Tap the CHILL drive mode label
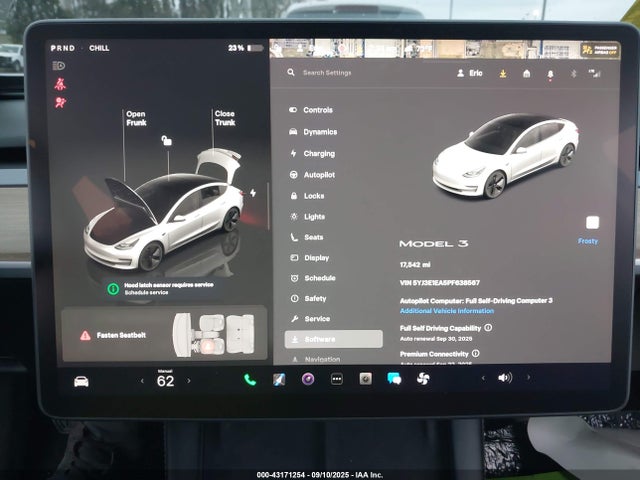 point(99,48)
